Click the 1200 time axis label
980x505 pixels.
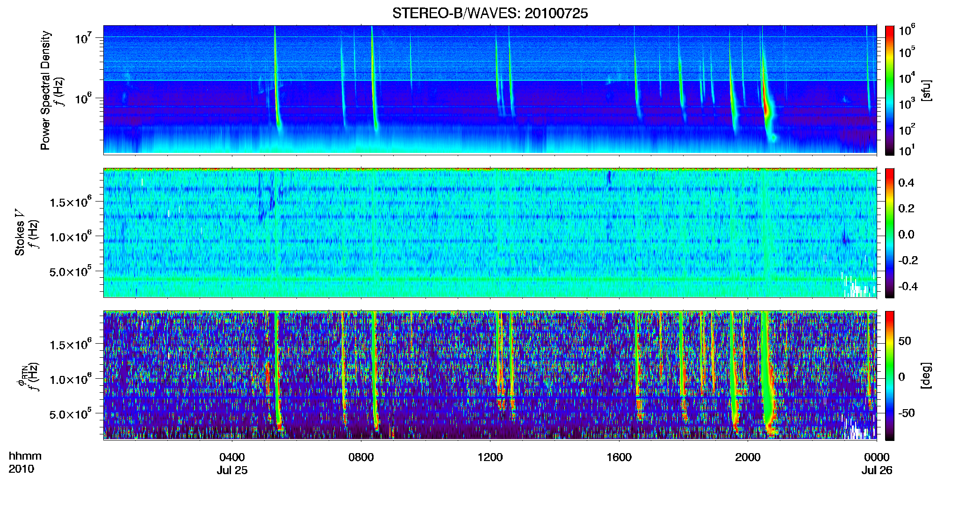click(490, 457)
